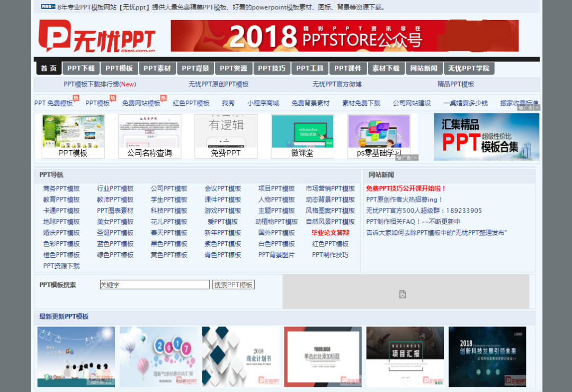This screenshot has height=392, width=572.
Task: Click the 汇集精品 PPT模板合集 ad image
Action: tap(486, 137)
